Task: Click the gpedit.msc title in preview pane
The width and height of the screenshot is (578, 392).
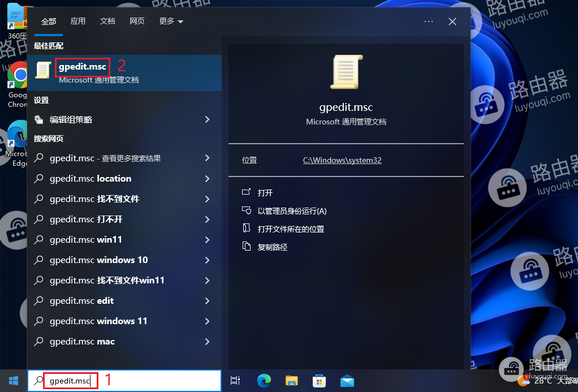Action: pyautogui.click(x=346, y=107)
